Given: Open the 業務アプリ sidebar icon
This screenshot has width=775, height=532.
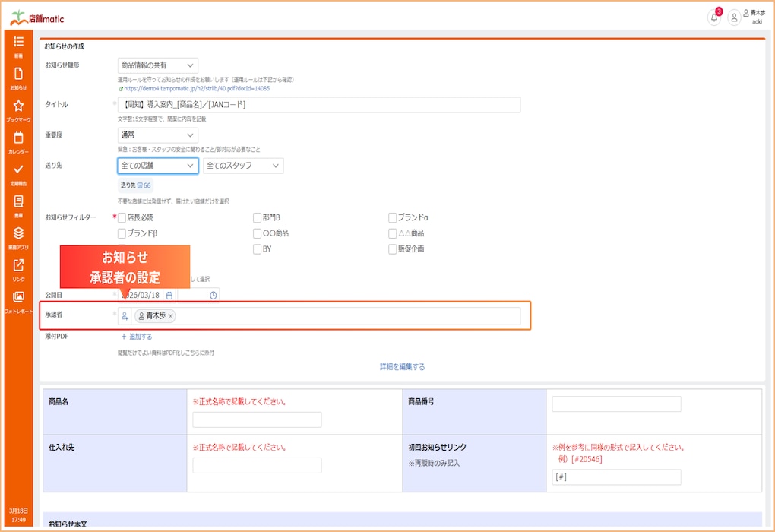Looking at the screenshot, I should coord(18,237).
